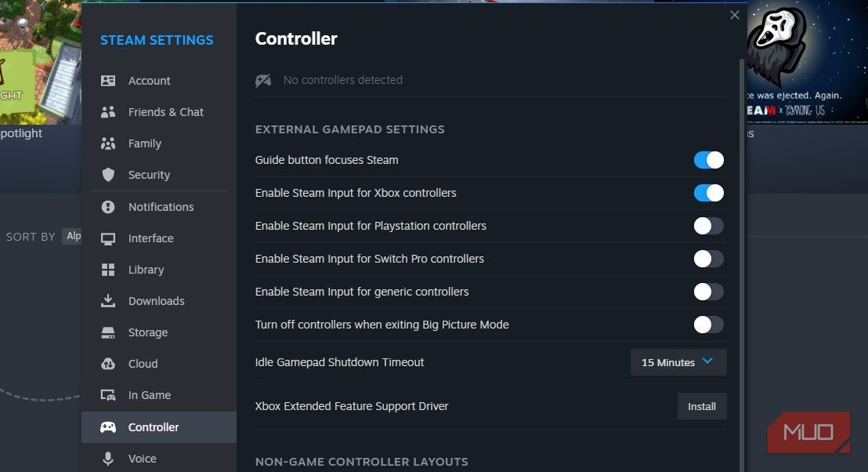The height and width of the screenshot is (472, 868).
Task: Select the Storage settings entry
Action: point(147,332)
